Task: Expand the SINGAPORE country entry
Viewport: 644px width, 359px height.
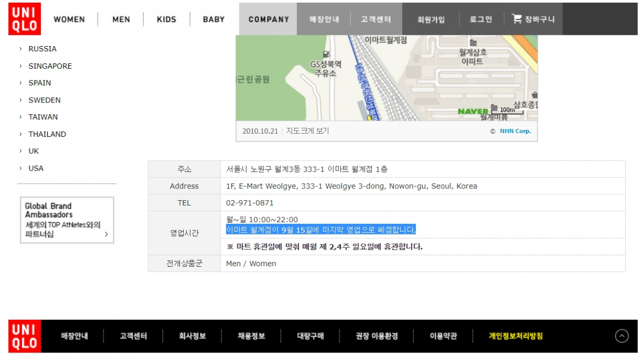Action: pyautogui.click(x=50, y=66)
